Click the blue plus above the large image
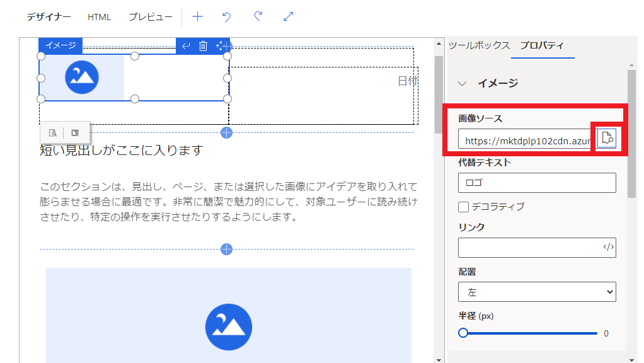The image size is (644, 363). pyautogui.click(x=227, y=250)
